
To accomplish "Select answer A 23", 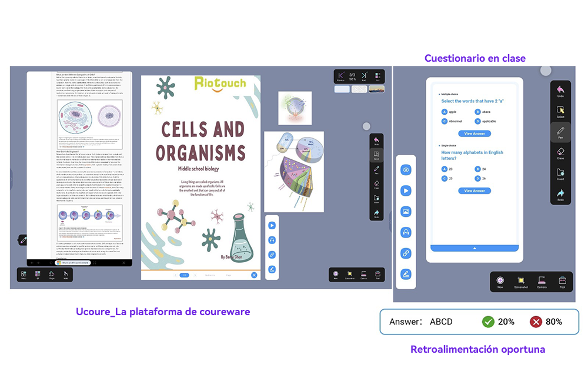I will tap(447, 169).
